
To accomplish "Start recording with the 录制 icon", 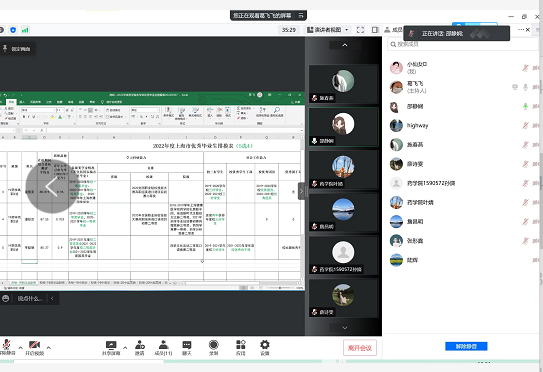I will 214,348.
